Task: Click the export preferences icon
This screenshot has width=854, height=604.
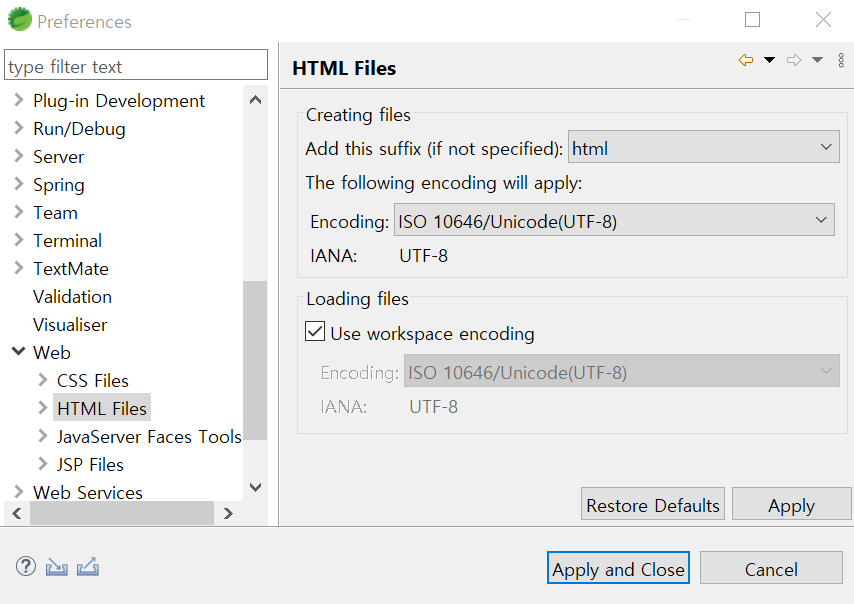Action: (x=88, y=566)
